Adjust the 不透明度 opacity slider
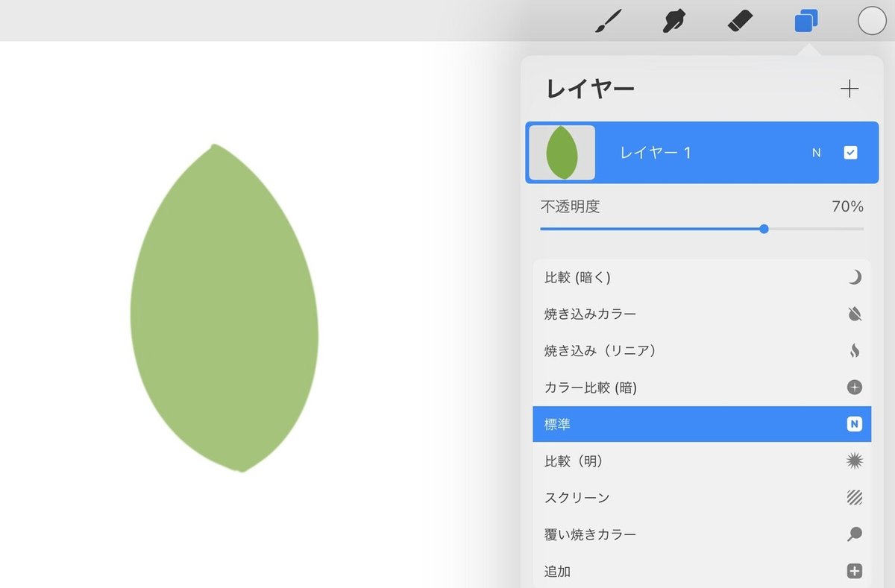This screenshot has height=588, width=895. [764, 229]
